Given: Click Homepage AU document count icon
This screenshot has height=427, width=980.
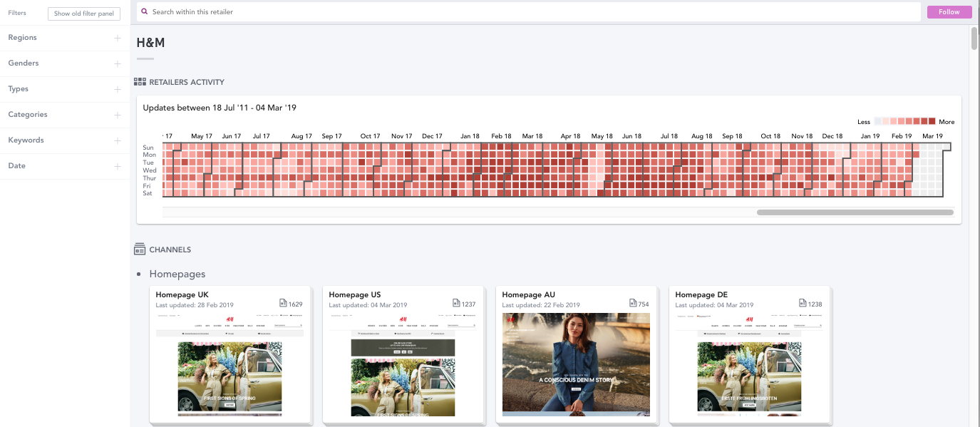Looking at the screenshot, I should coord(632,304).
